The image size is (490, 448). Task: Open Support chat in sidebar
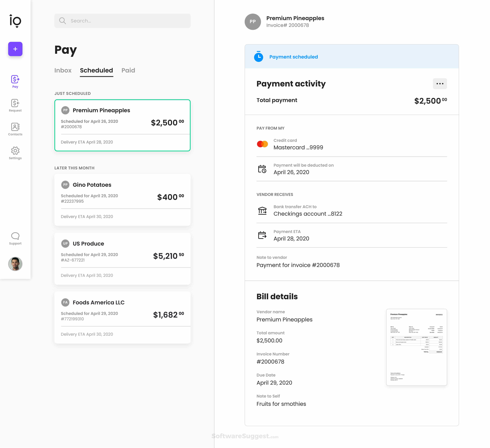[x=15, y=238]
